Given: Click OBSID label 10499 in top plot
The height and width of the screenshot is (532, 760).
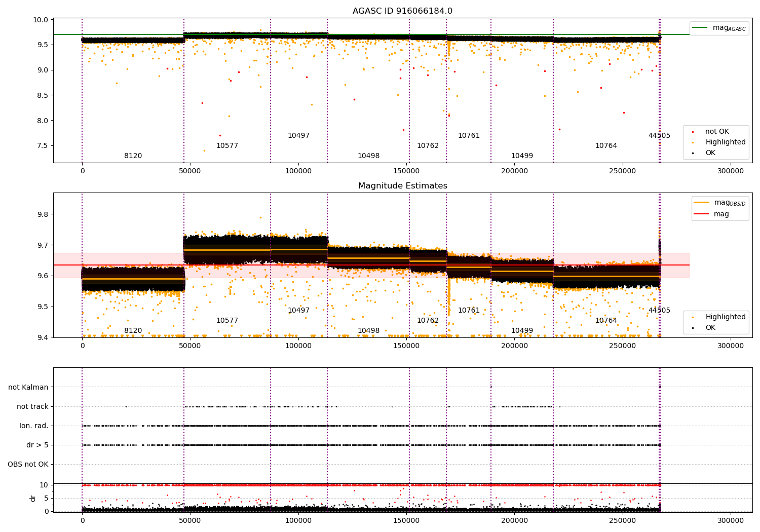Looking at the screenshot, I should [x=522, y=156].
